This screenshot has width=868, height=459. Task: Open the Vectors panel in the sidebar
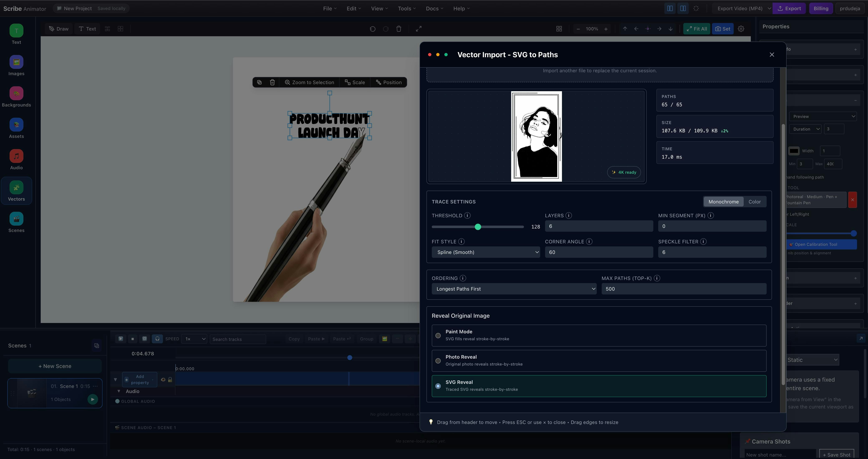[x=16, y=188]
